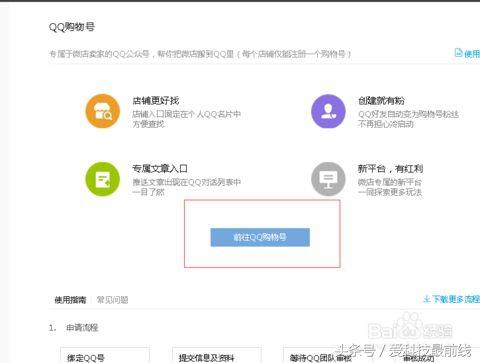Click the description text under 新平台，有红利
The width and height of the screenshot is (480, 363).
(x=390, y=187)
